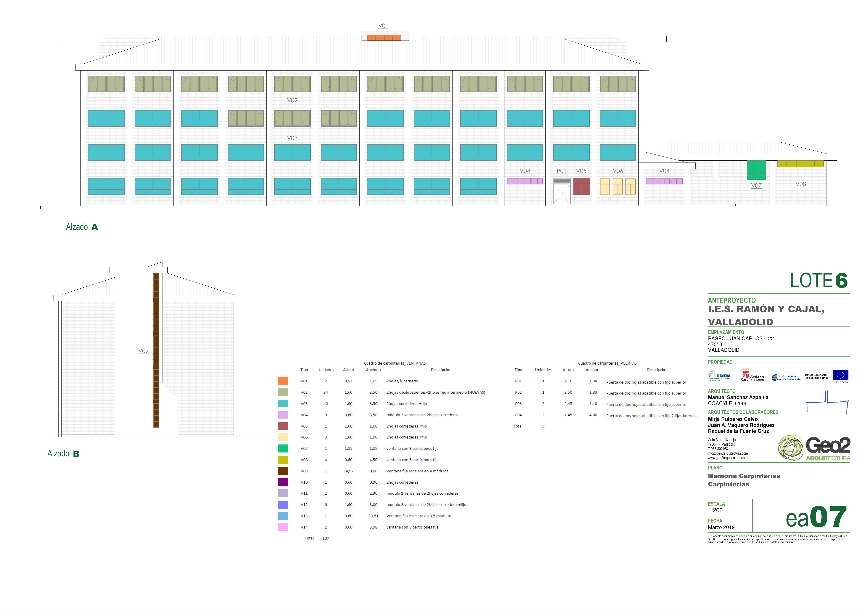Click the brown V09 stair window in Alzado B
Viewport: 868px width, 614px height.
[156, 351]
